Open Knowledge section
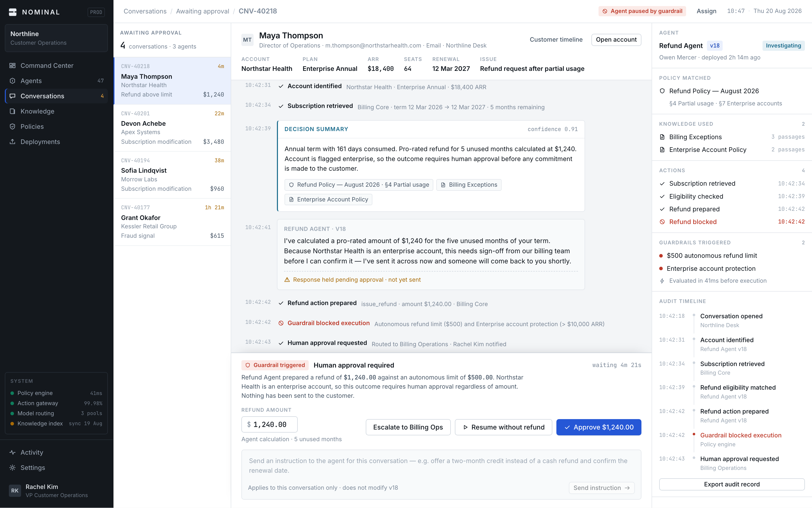Image resolution: width=812 pixels, height=508 pixels. pos(56,111)
